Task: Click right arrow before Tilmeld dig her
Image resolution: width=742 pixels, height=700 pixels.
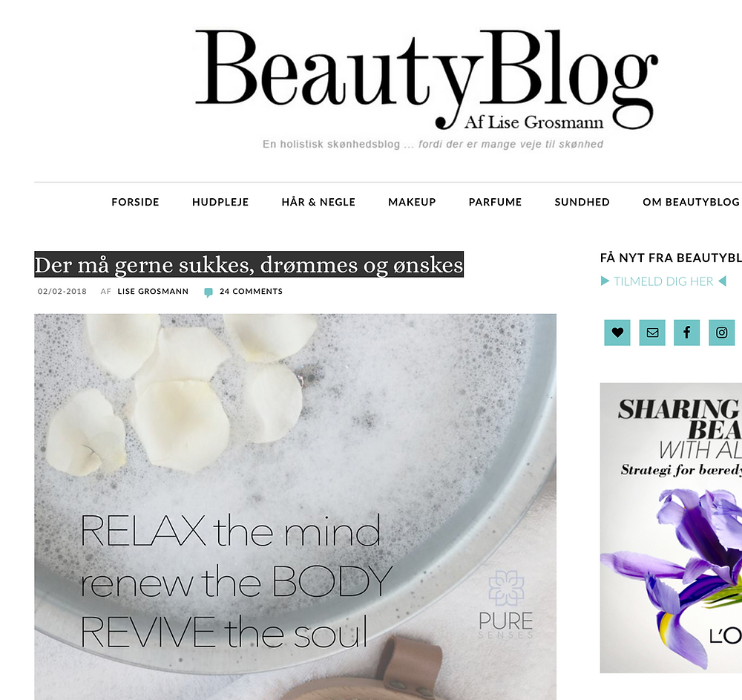Action: (605, 281)
